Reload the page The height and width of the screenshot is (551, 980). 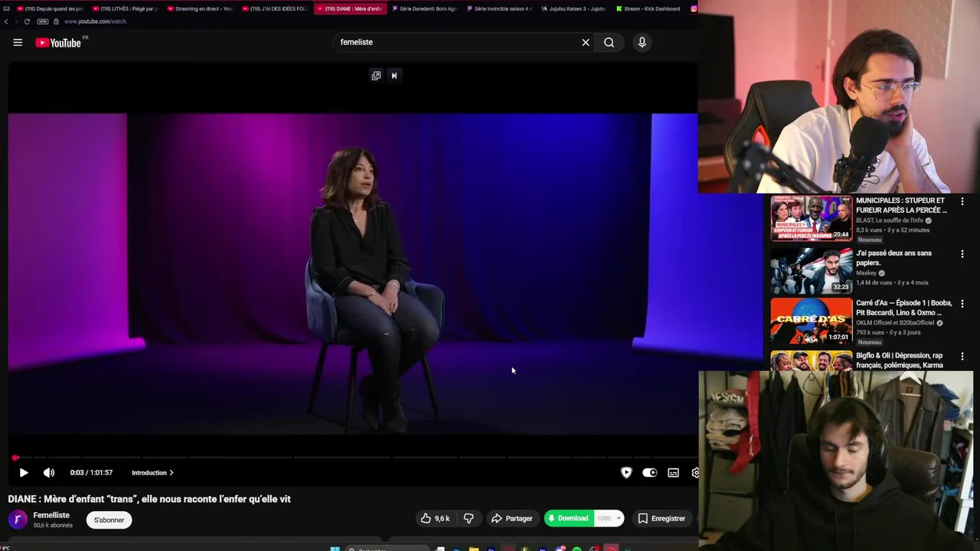[x=27, y=21]
